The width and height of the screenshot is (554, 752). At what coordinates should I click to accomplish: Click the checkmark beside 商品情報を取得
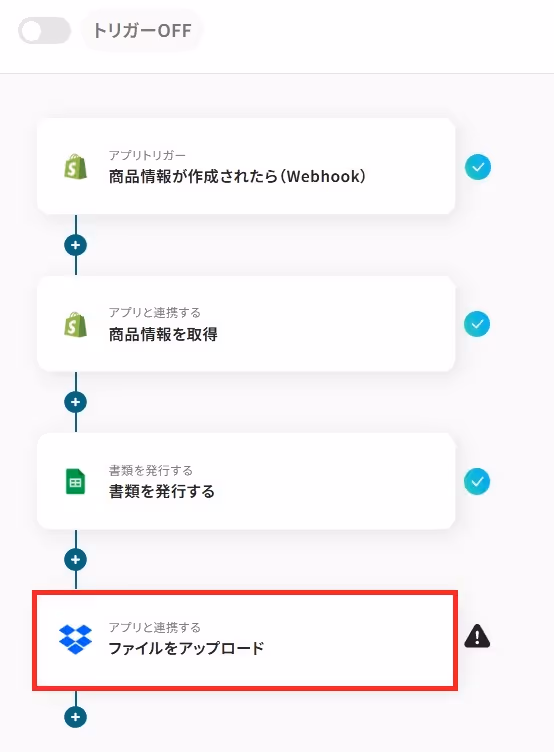pos(477,324)
